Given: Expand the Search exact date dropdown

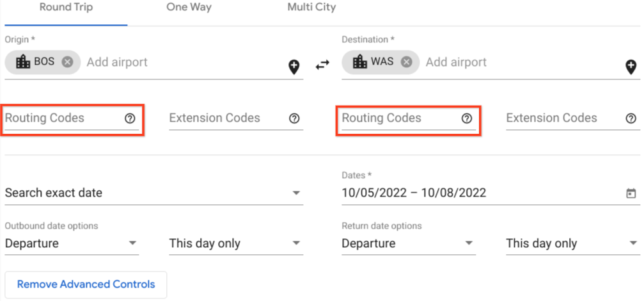Looking at the screenshot, I should (x=296, y=193).
